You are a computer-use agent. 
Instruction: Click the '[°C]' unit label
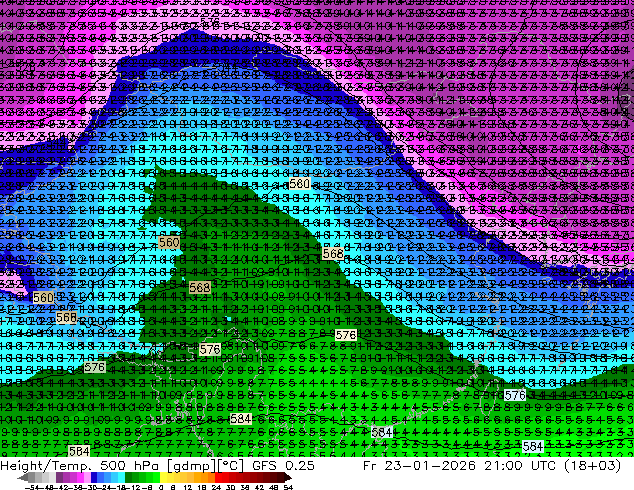231,466
